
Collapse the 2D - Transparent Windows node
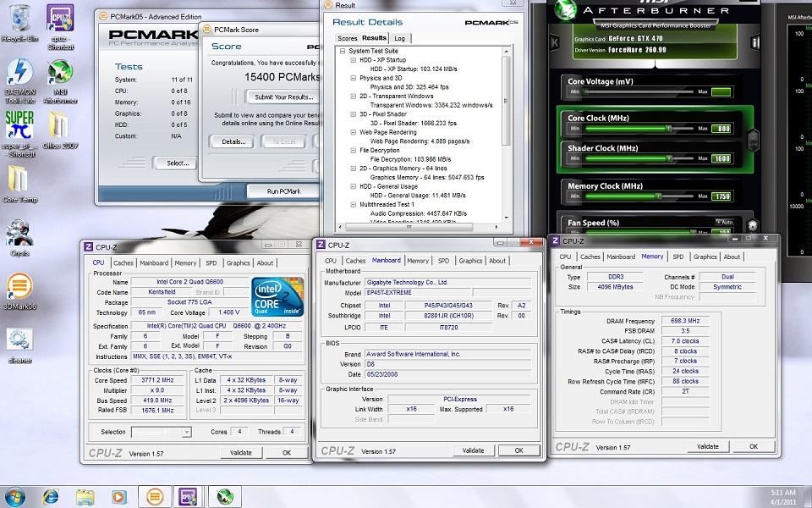pyautogui.click(x=354, y=97)
